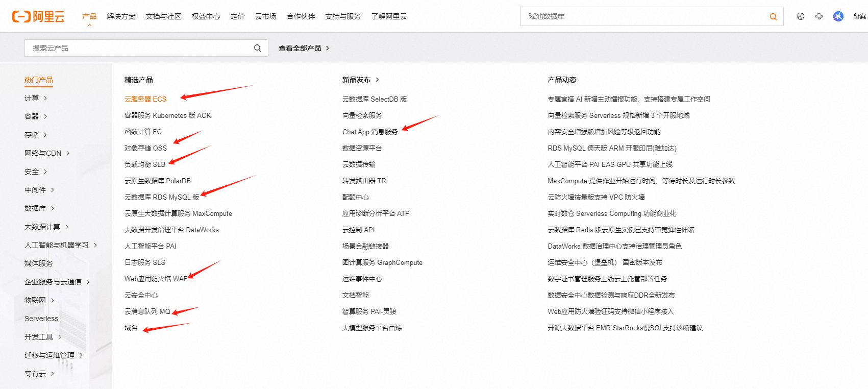868x389 pixels.
Task: Open 云原生数据库 PolarDB
Action: pyautogui.click(x=158, y=181)
